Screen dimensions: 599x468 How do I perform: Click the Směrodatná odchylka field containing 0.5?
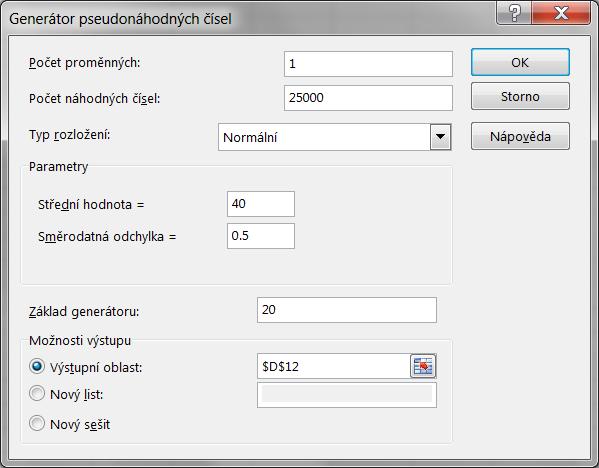[261, 236]
